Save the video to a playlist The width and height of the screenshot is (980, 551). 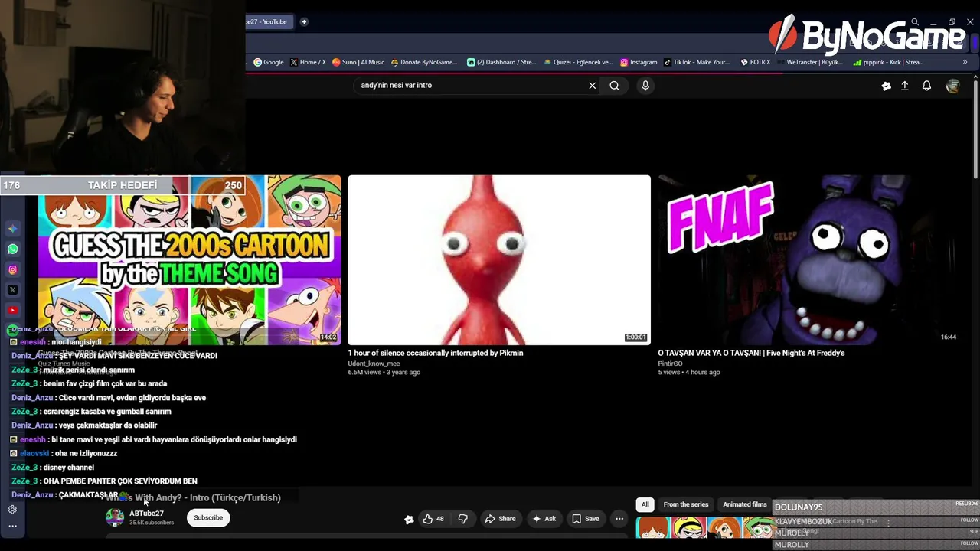[586, 519]
